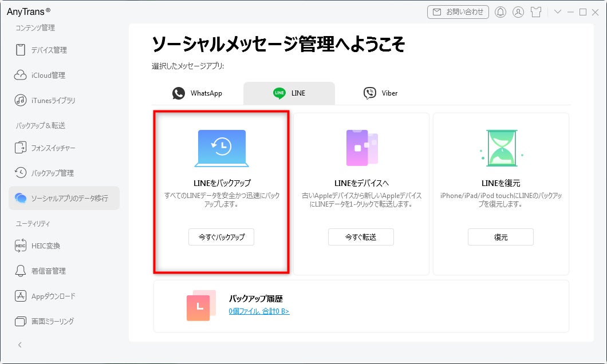Switch to the LINE tab
The height and width of the screenshot is (364, 607).
(x=289, y=93)
